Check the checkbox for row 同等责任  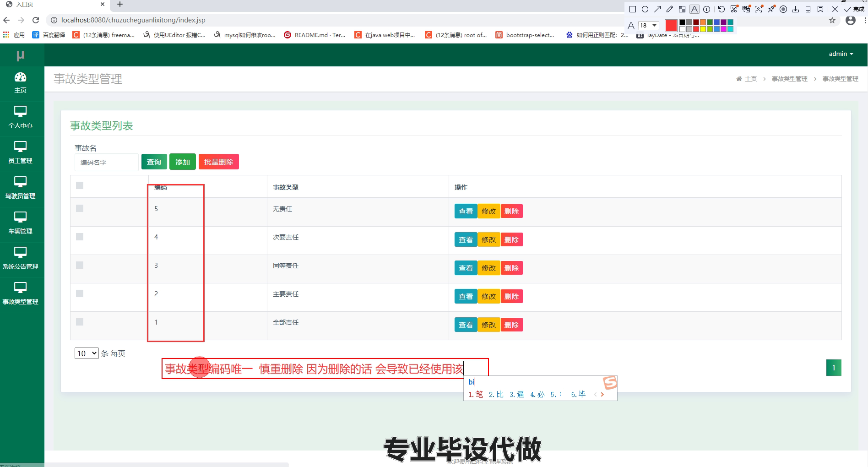point(80,265)
